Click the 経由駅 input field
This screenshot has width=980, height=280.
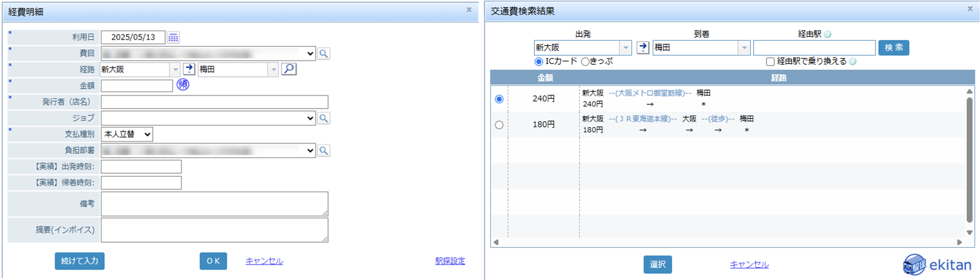[814, 48]
